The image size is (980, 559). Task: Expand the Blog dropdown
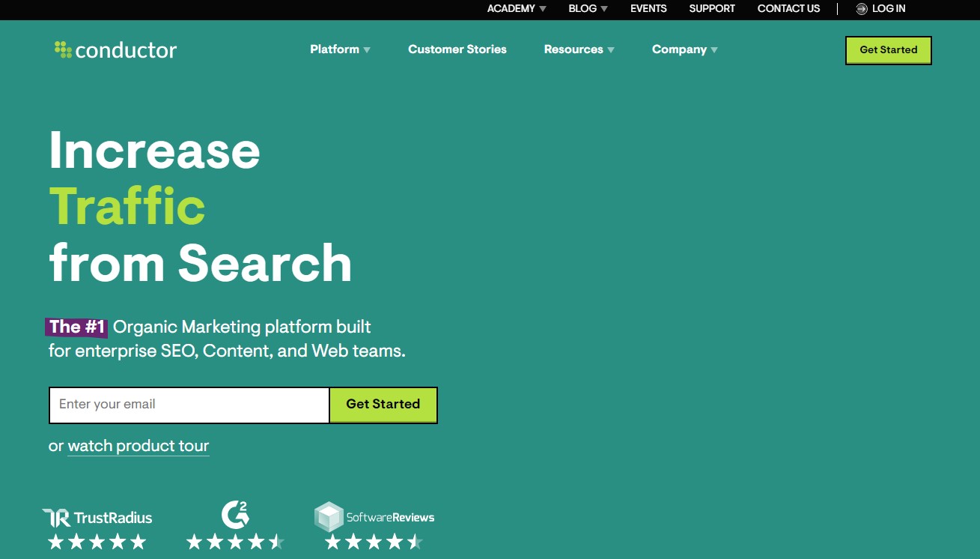[588, 9]
